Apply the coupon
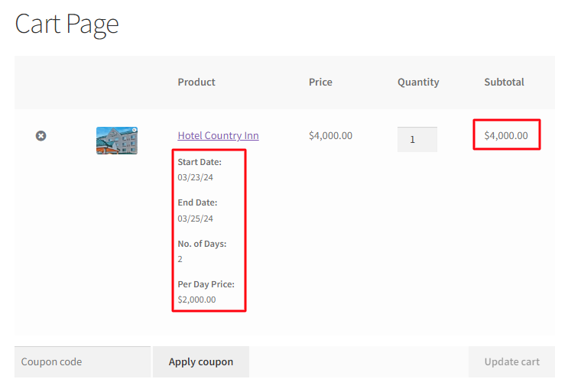 201,361
